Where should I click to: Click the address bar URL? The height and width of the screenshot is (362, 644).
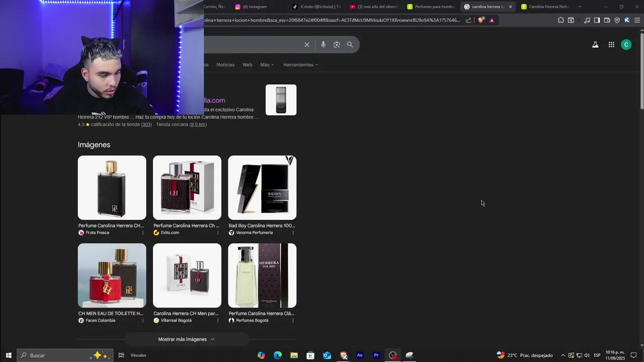332,20
